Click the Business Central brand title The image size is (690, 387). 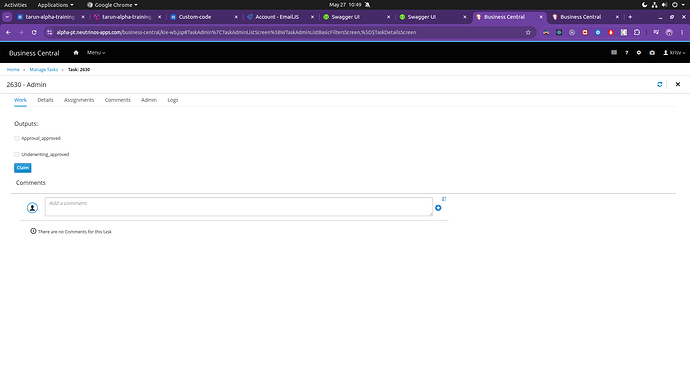34,53
